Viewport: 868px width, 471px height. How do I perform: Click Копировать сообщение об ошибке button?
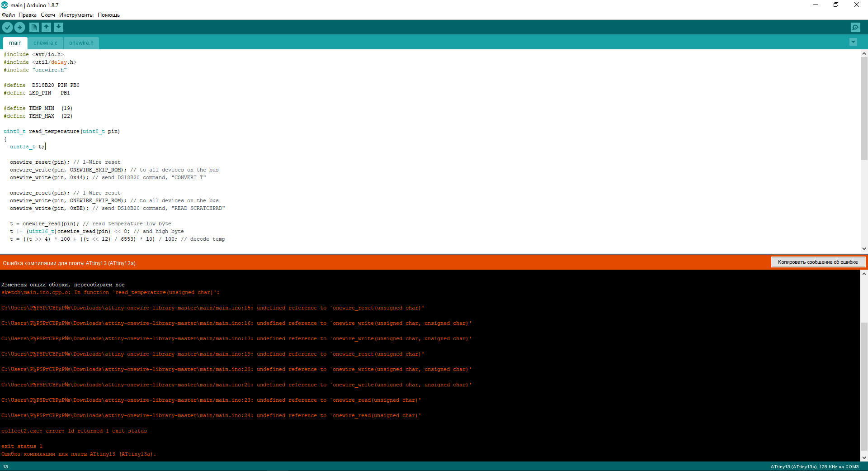(818, 262)
